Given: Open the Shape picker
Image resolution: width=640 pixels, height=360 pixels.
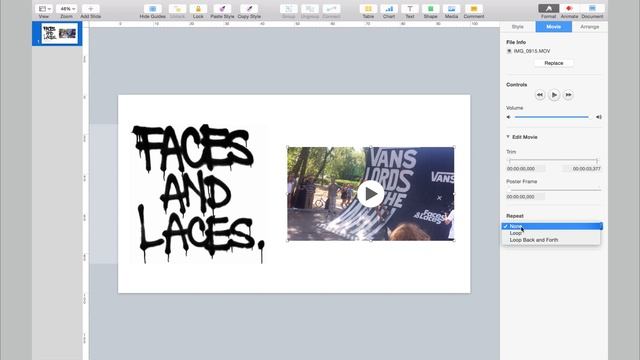Looking at the screenshot, I should (x=431, y=9).
